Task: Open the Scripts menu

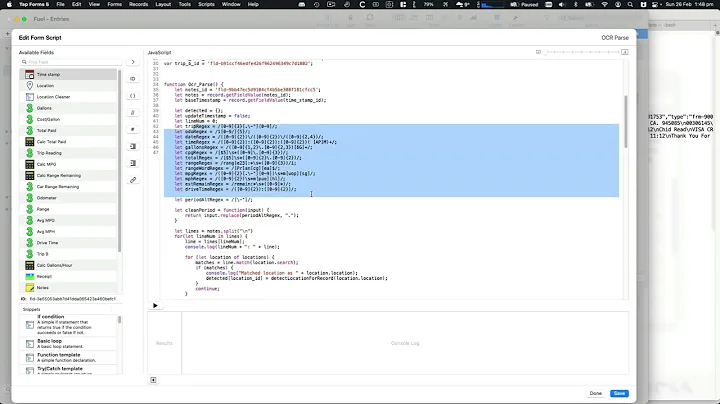Action: 206,4
